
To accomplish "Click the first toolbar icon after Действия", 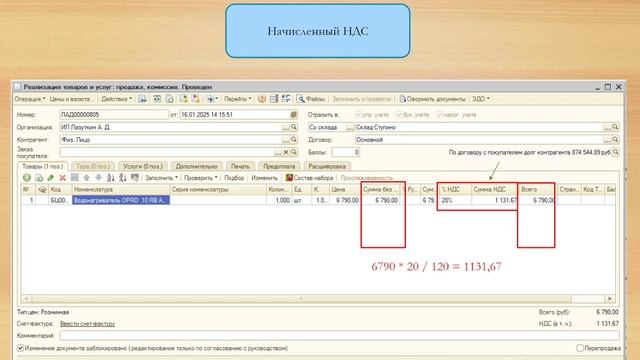I will tap(142, 99).
